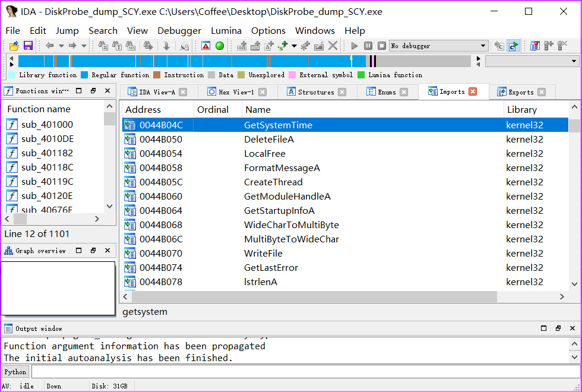Sort imports by Library column header
The height and width of the screenshot is (392, 582).
pos(522,109)
